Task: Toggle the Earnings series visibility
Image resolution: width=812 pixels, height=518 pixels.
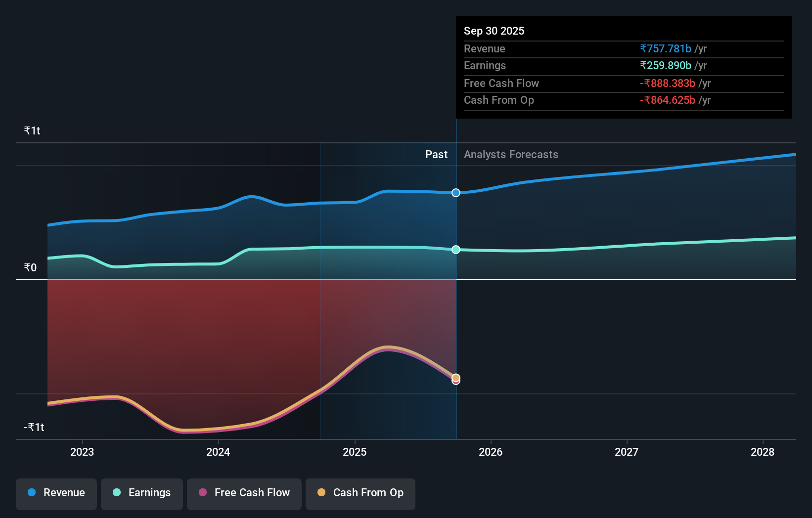Action: pyautogui.click(x=141, y=494)
